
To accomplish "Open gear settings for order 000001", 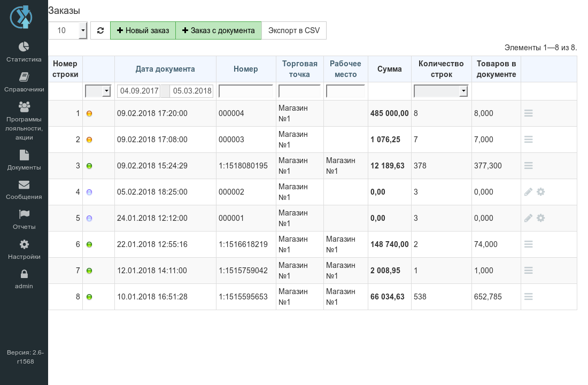I will coord(541,218).
